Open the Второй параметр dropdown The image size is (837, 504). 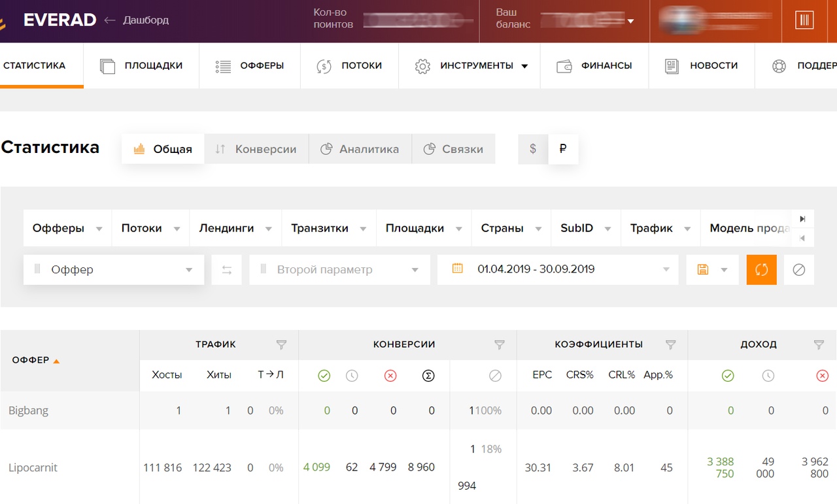coord(339,269)
